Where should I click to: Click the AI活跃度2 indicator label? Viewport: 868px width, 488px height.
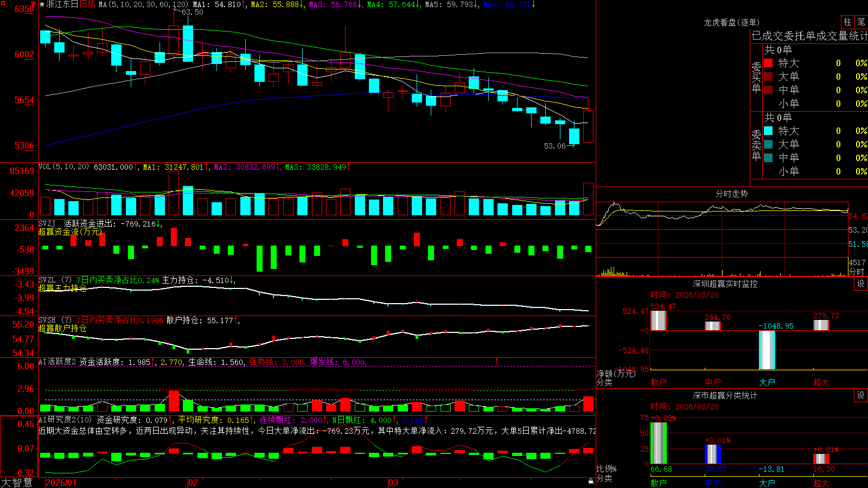coord(58,362)
